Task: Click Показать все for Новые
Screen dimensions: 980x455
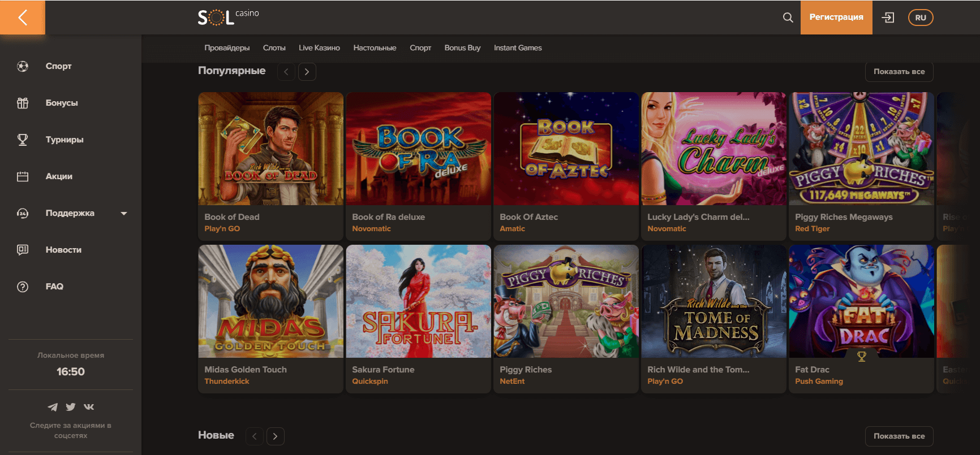Action: coord(899,436)
